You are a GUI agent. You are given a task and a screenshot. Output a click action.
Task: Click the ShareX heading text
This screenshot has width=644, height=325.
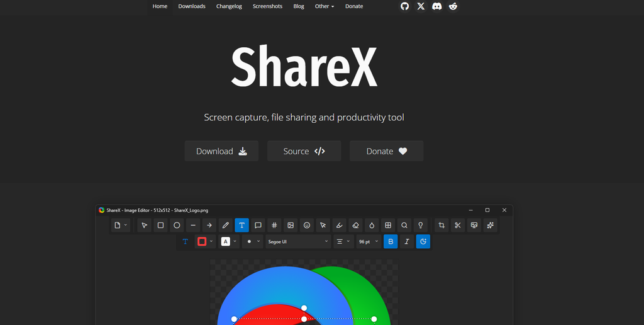(x=304, y=66)
